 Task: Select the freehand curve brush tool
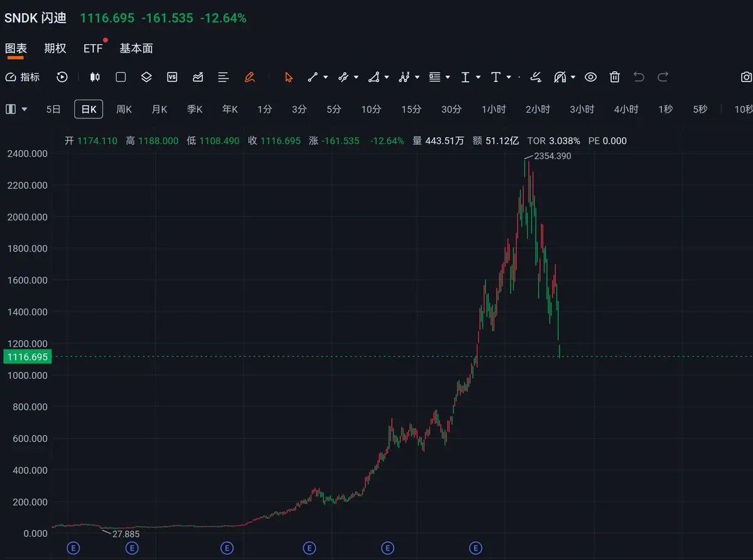pos(536,77)
